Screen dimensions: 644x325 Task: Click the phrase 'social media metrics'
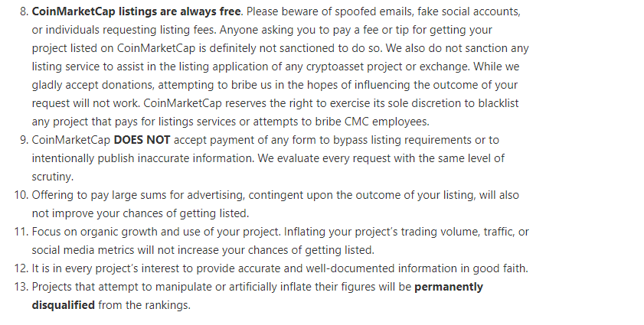click(x=83, y=250)
